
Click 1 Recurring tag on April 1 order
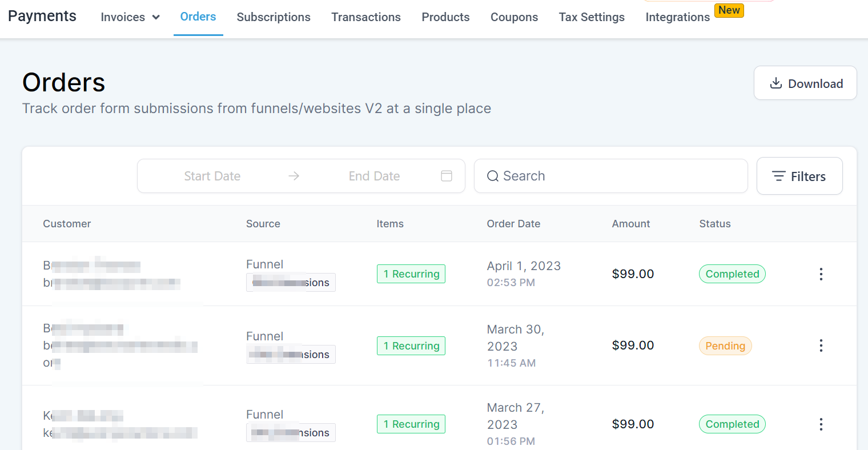pos(411,274)
